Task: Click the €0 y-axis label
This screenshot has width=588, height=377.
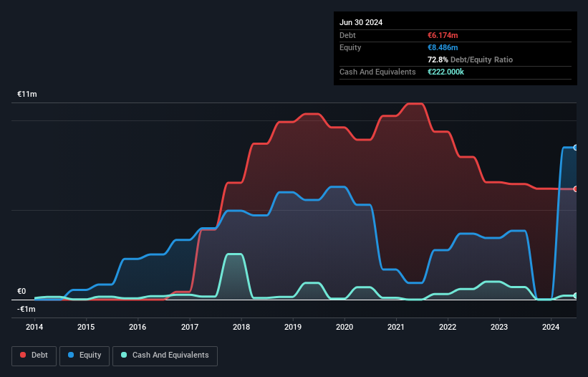Action: point(21,292)
